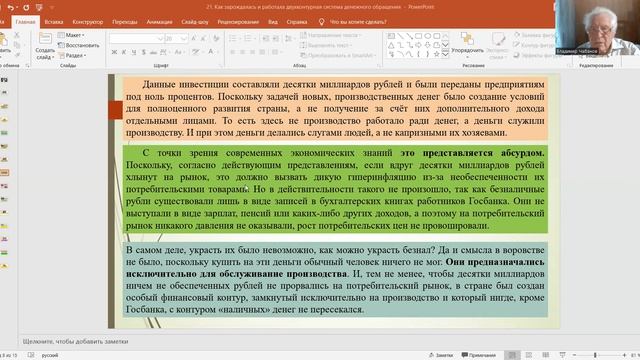The width and height of the screenshot is (640, 360).
Task: Click the zoom slider handle
Action: click(x=596, y=355)
